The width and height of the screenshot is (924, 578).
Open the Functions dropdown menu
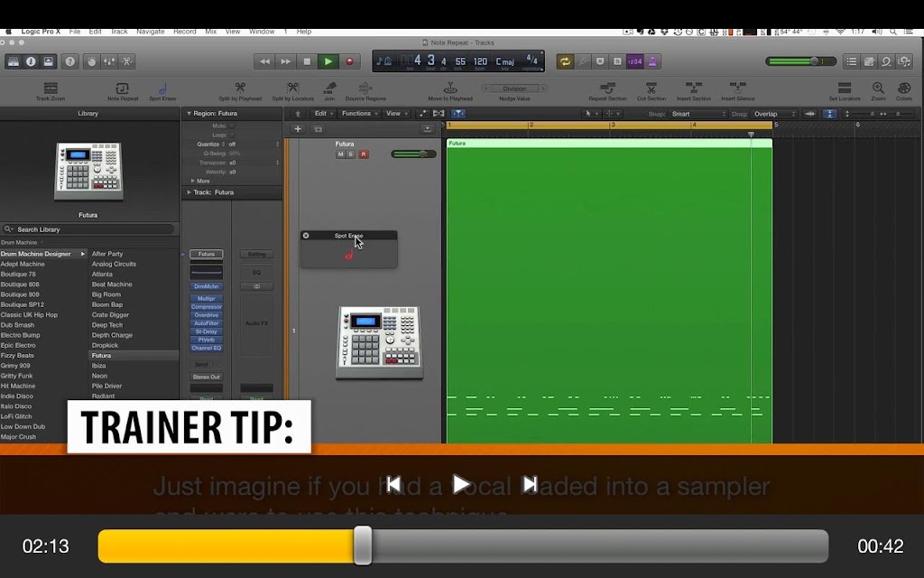(359, 113)
